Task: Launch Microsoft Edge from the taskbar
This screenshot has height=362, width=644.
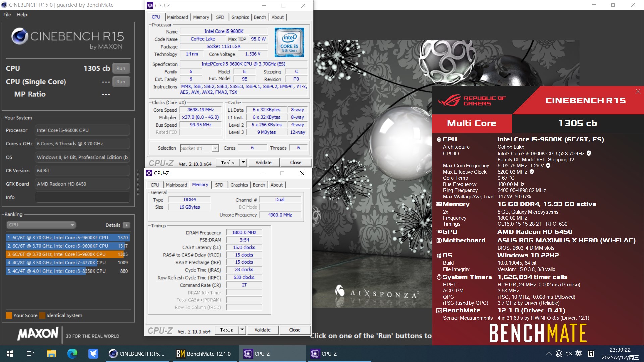Action: click(72, 354)
